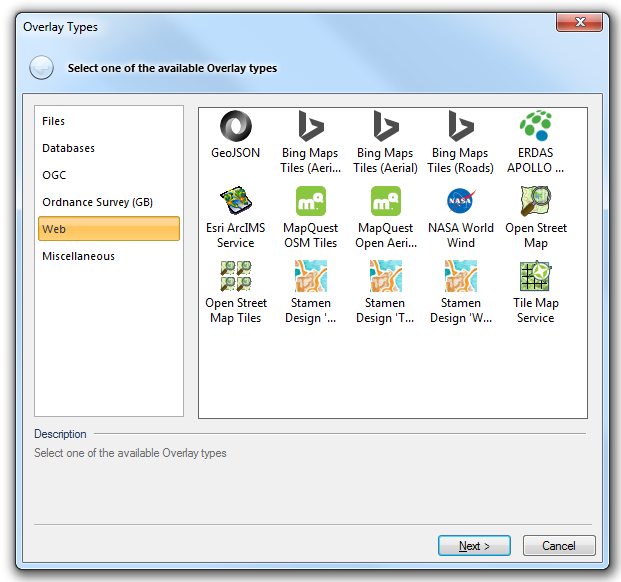Viewport: 621px width, 582px height.
Task: Select MapQuest Open Aerial tiles icon
Action: pos(386,201)
